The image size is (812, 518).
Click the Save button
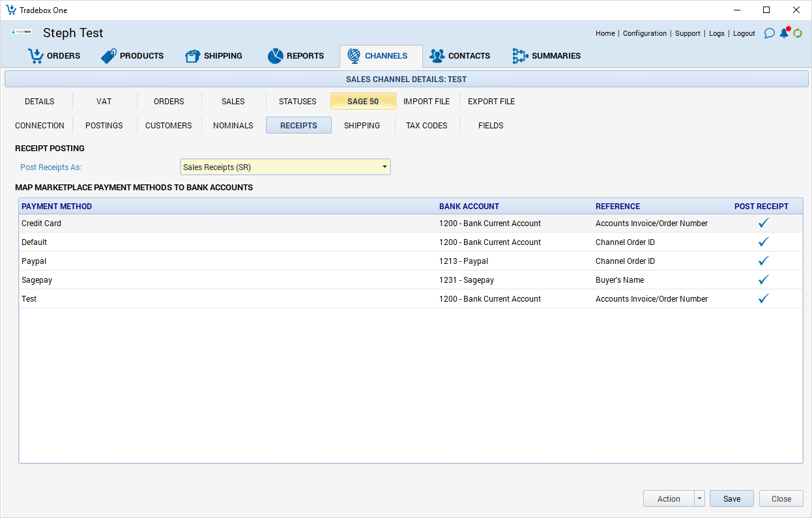[731, 499]
